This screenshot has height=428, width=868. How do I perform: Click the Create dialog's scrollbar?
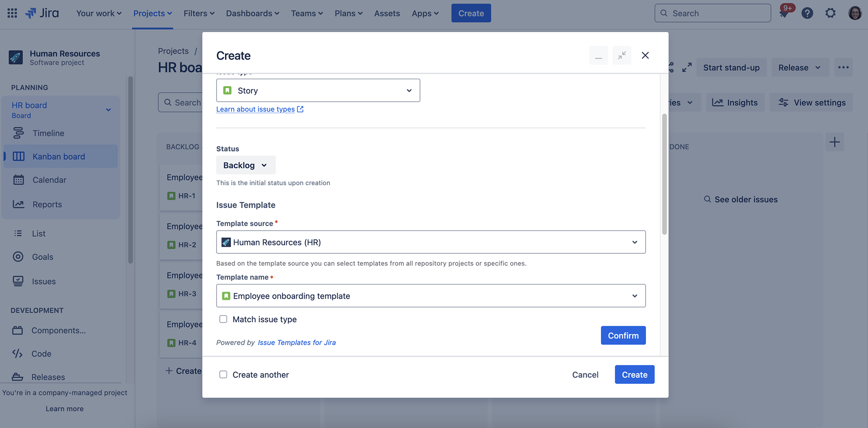(x=664, y=174)
